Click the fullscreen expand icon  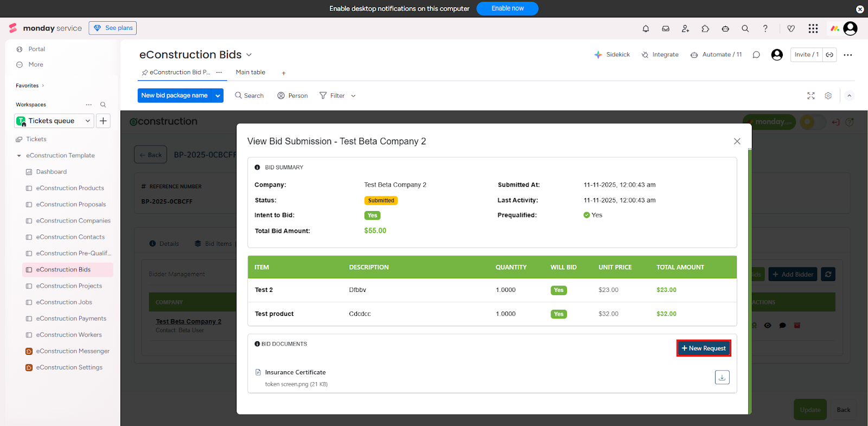tap(810, 96)
